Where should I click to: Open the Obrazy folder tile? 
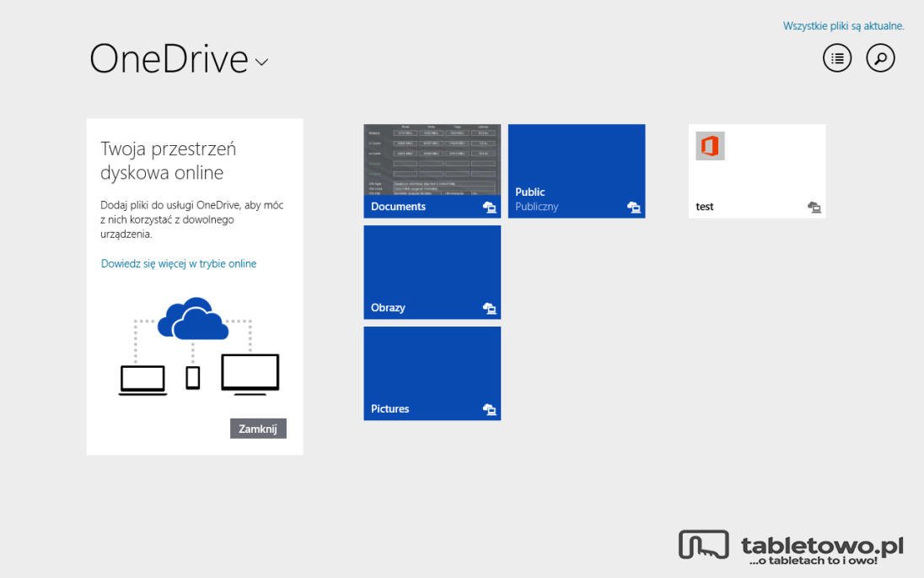(x=432, y=272)
